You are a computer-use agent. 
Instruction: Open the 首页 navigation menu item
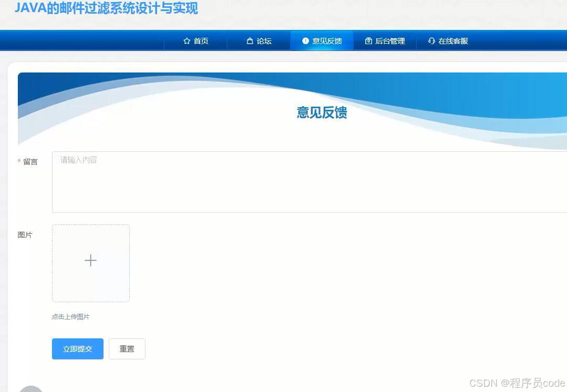200,41
